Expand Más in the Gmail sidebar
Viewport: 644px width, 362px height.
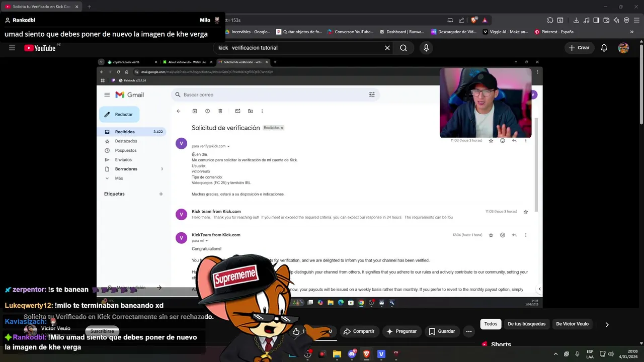pyautogui.click(x=132, y=178)
